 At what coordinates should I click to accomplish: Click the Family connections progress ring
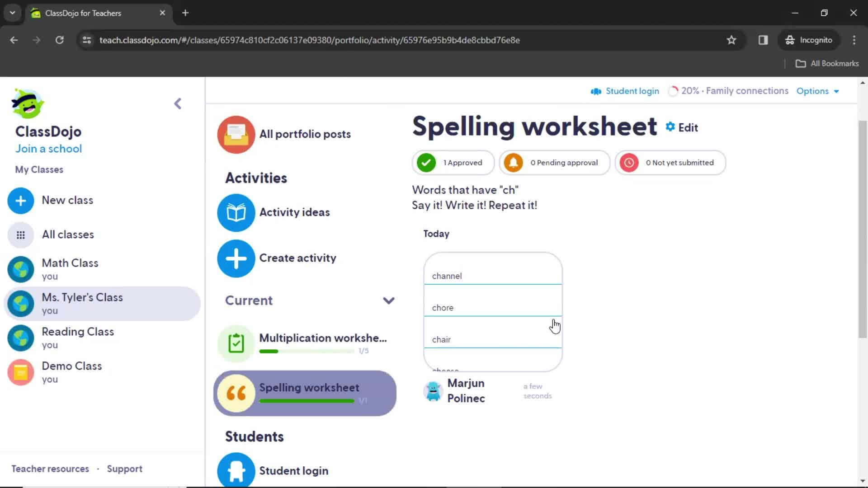pyautogui.click(x=673, y=91)
